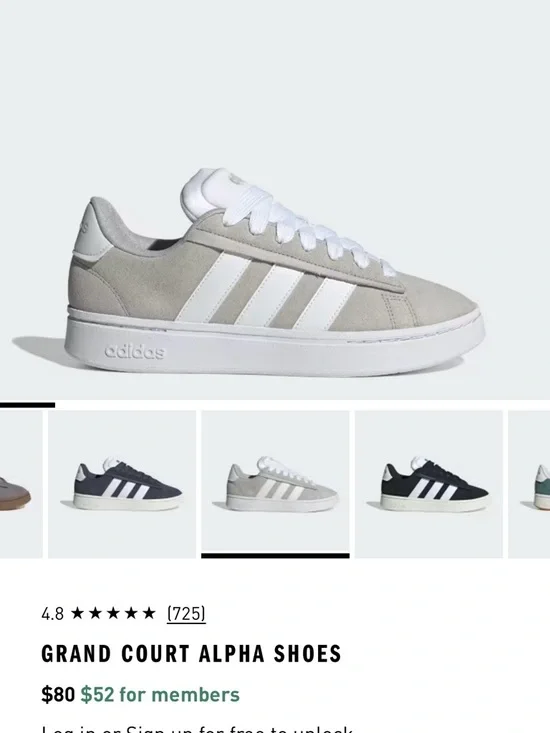Screen dimensions: 550x733
Task: Click the $52 for members price text
Action: [160, 694]
